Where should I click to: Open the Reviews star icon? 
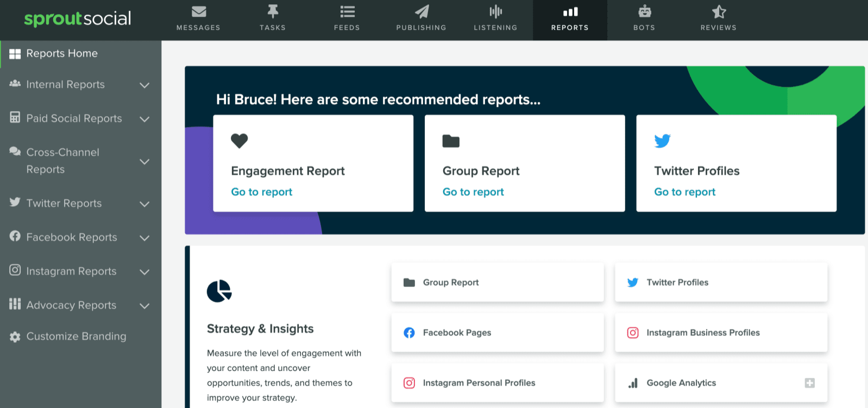719,11
